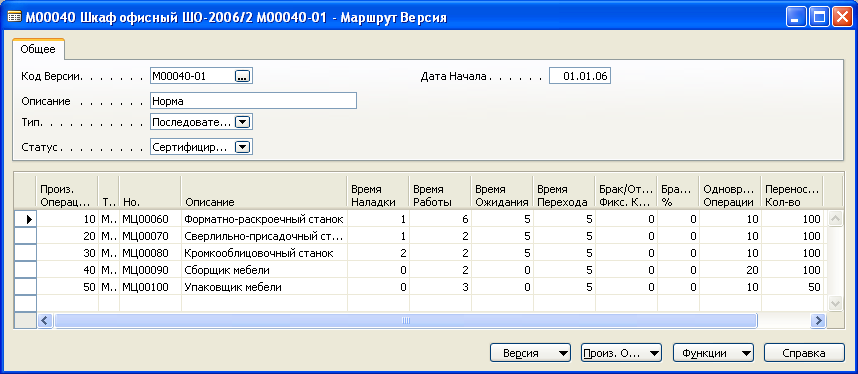The height and width of the screenshot is (374, 858).
Task: Select the Сборщик мебели row
Action: click(420, 270)
